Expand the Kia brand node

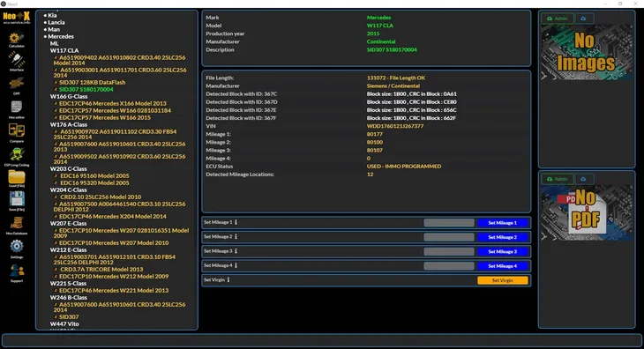click(x=52, y=15)
